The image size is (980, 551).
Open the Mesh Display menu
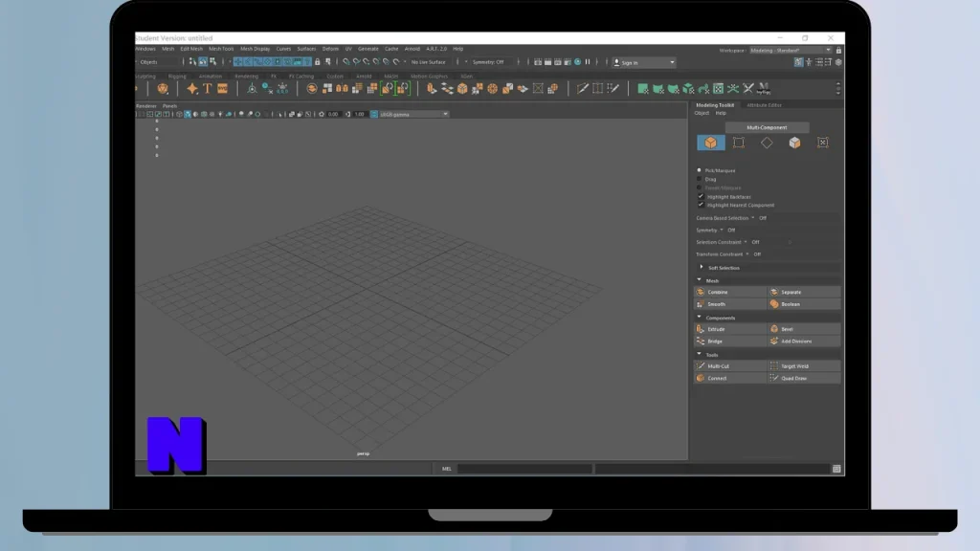click(255, 49)
